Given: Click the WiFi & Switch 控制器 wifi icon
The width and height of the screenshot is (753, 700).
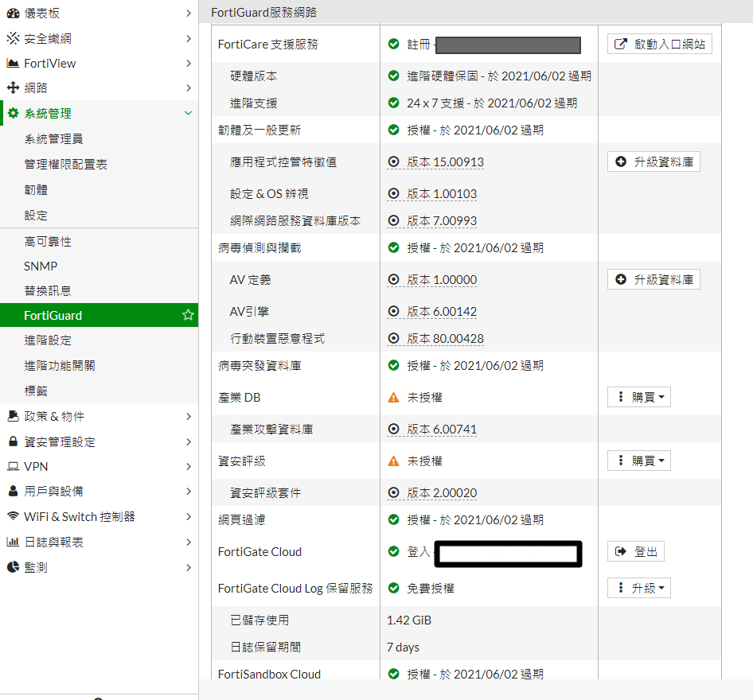Looking at the screenshot, I should (13, 515).
